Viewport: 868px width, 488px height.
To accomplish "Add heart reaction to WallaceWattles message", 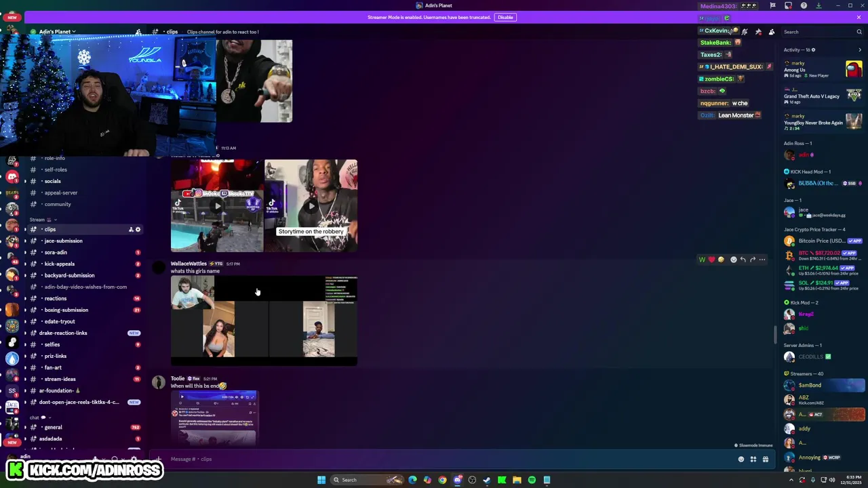I will (x=711, y=260).
